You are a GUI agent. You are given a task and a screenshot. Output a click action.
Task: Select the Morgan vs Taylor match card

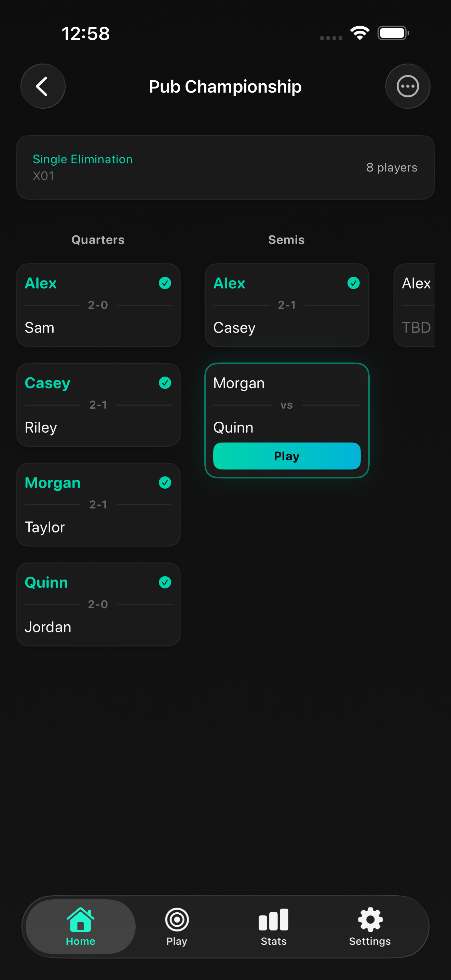[x=98, y=505]
